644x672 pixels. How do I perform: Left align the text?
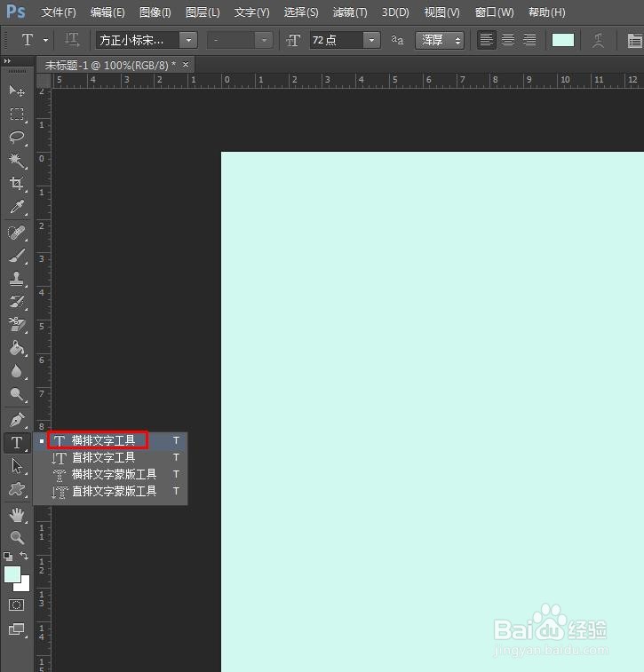(x=487, y=40)
